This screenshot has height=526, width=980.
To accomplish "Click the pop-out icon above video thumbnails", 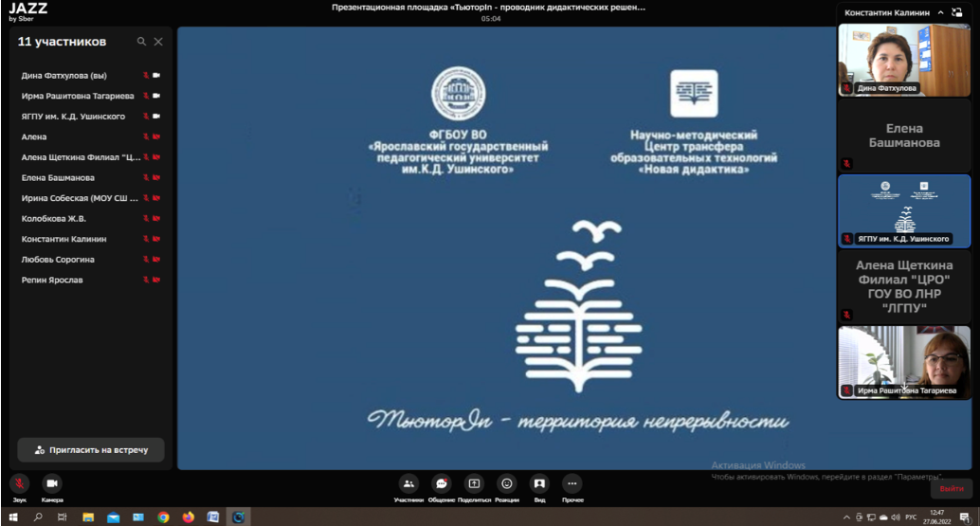I will pyautogui.click(x=959, y=13).
